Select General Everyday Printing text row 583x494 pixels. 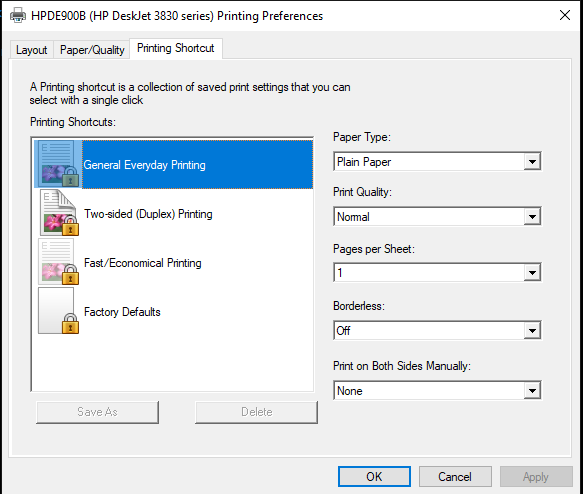[197, 164]
